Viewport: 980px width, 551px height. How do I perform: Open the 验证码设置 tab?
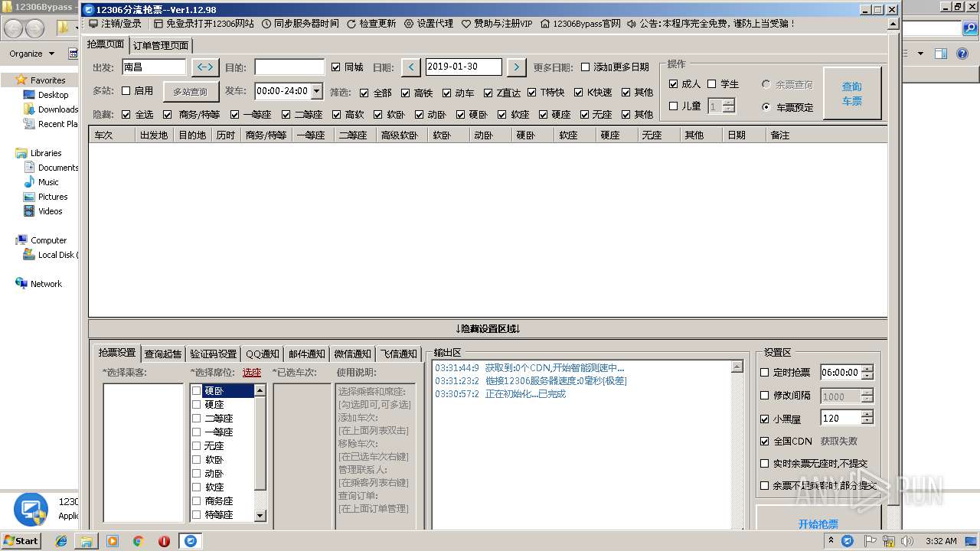click(x=214, y=354)
